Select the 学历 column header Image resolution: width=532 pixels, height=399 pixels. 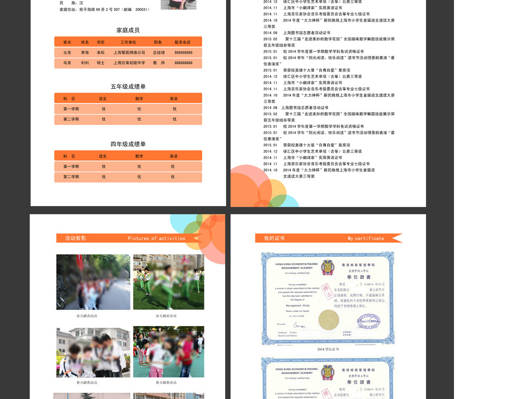point(101,42)
